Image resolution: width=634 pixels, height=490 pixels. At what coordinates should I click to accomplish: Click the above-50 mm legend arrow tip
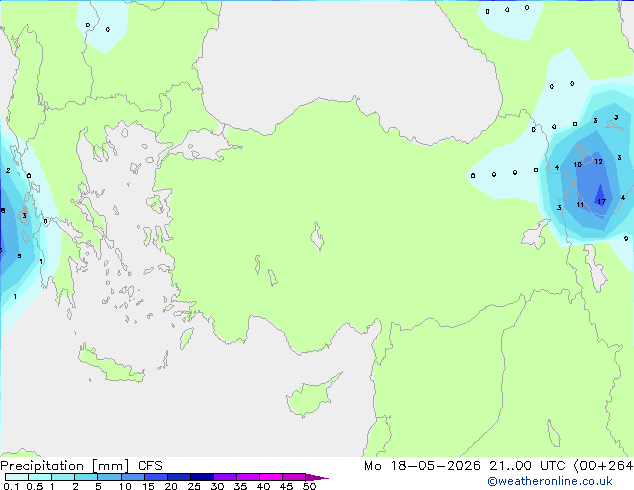[317, 477]
